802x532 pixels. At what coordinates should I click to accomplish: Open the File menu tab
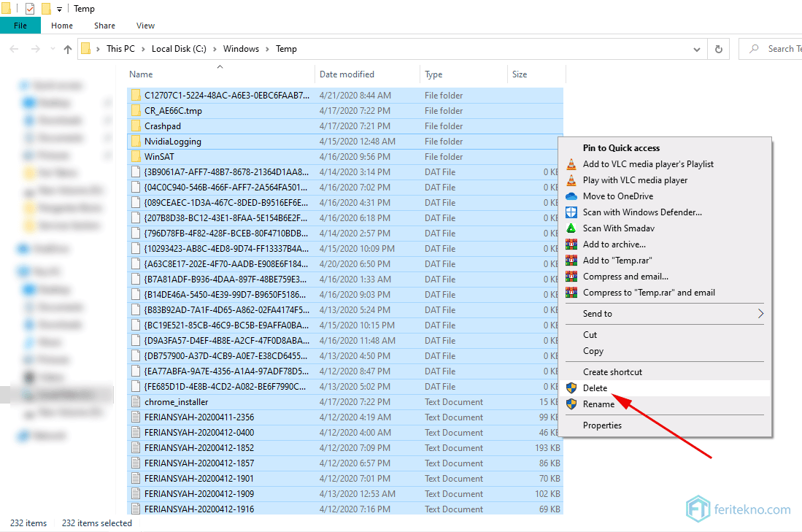20,26
